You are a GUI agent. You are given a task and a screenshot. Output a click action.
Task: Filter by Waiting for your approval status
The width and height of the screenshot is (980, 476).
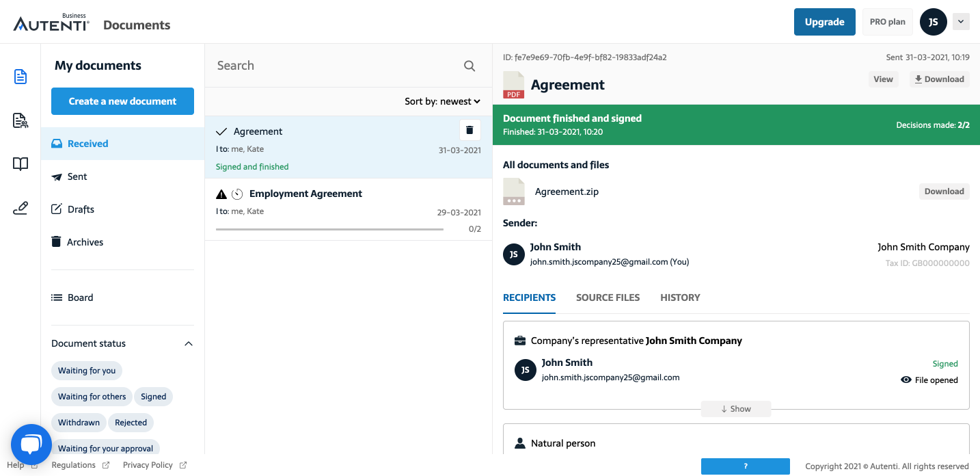106,448
